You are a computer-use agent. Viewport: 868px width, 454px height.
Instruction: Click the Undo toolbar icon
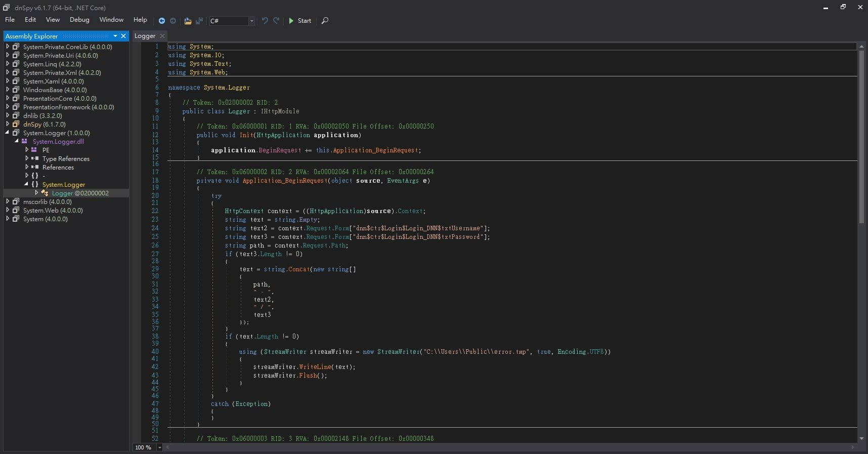265,21
